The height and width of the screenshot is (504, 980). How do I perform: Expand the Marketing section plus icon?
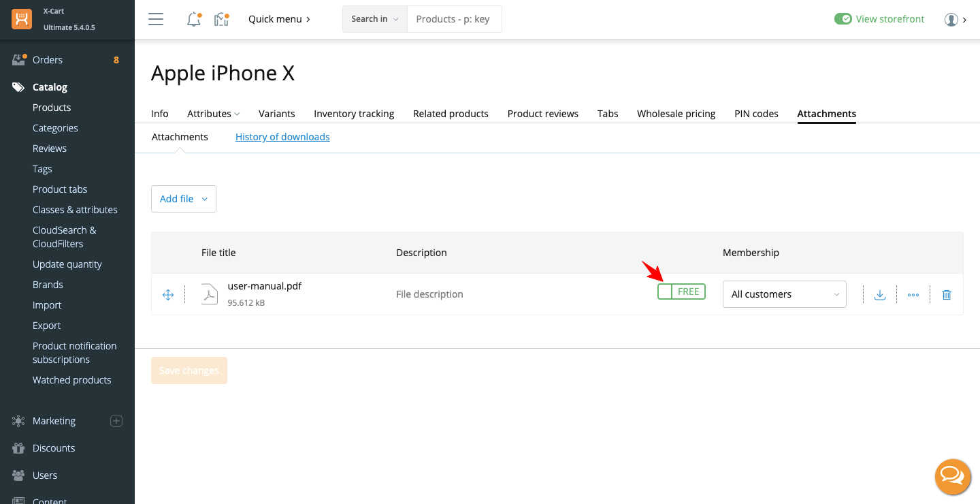click(x=116, y=421)
